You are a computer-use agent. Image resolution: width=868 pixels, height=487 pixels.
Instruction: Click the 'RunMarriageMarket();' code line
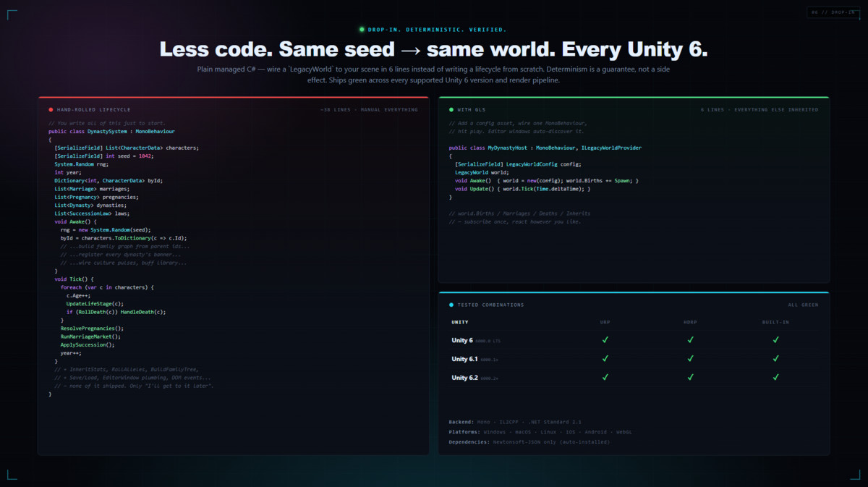(x=90, y=336)
